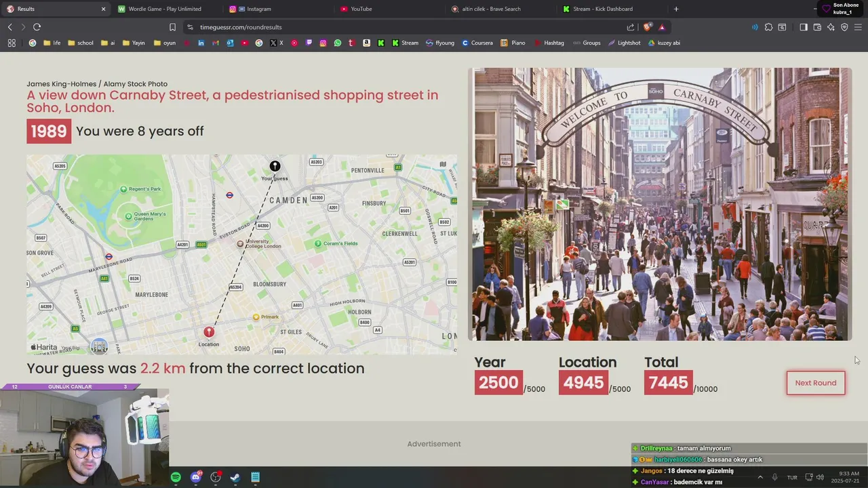Open the WhatsApp bookmark icon
This screenshot has height=488, width=868.
(337, 43)
